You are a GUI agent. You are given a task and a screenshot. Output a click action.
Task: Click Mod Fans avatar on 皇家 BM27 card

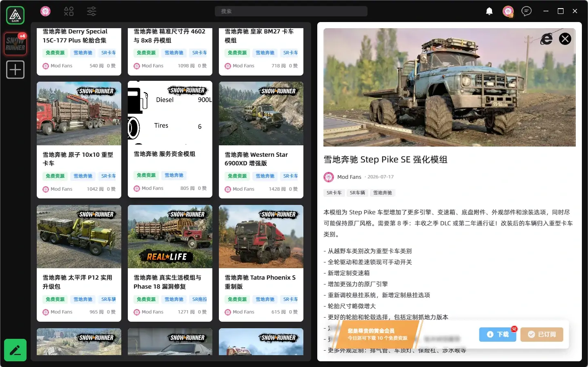coord(228,66)
